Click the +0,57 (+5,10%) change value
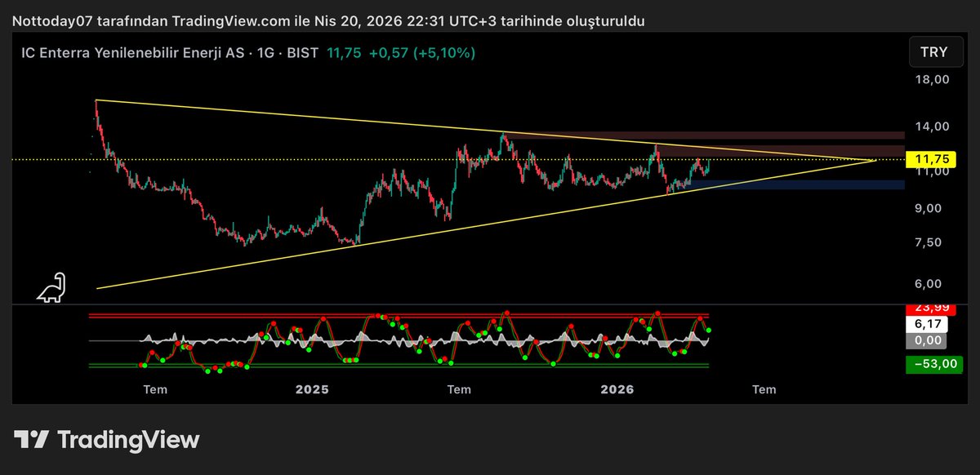The width and height of the screenshot is (980, 475). 422,53
